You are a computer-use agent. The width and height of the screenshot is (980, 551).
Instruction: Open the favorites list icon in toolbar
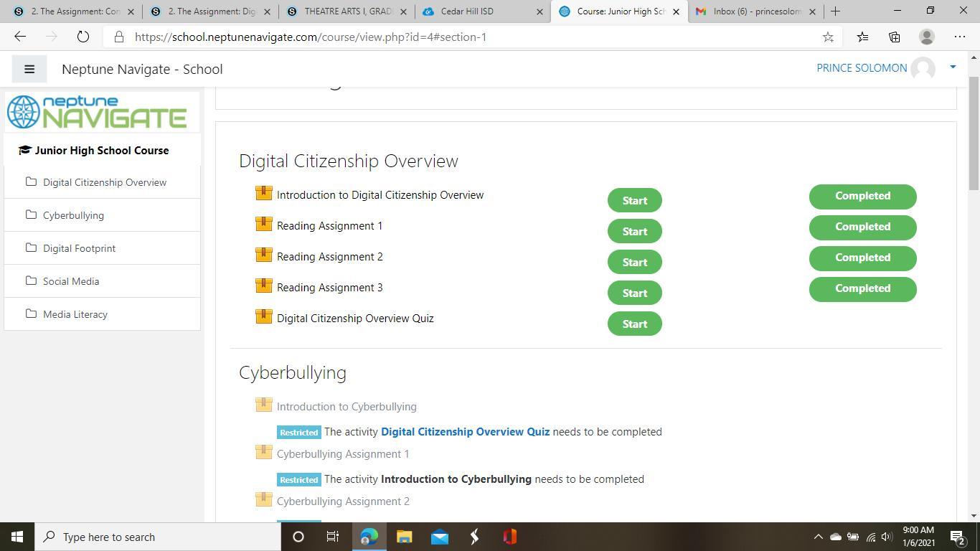pyautogui.click(x=862, y=37)
